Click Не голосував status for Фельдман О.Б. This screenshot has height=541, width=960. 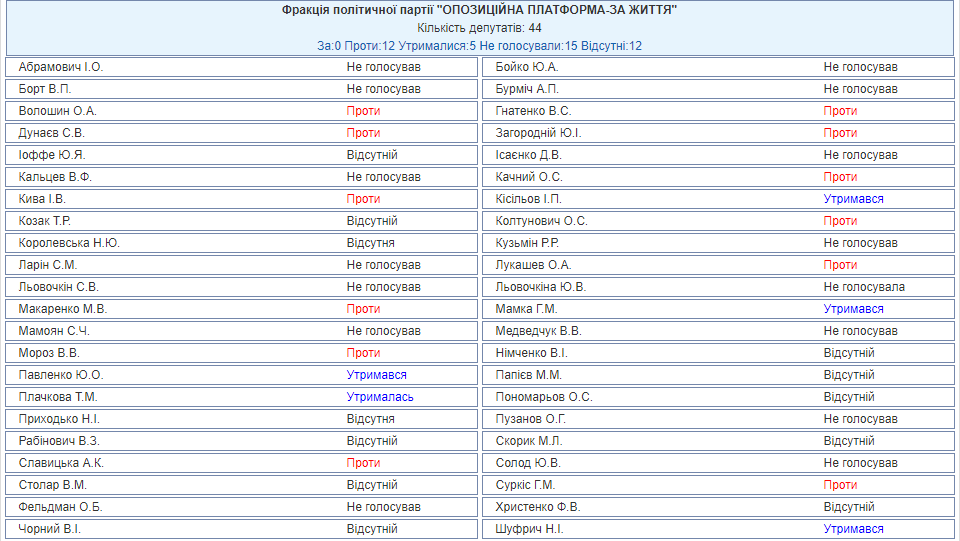(383, 507)
